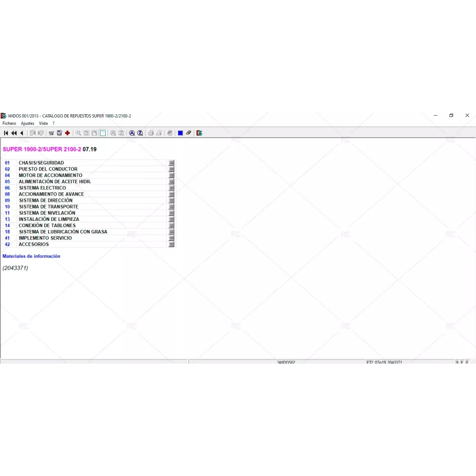This screenshot has height=476, width=476.
Task: Jump to first page with skip-to-start arrow
Action: coord(6,133)
